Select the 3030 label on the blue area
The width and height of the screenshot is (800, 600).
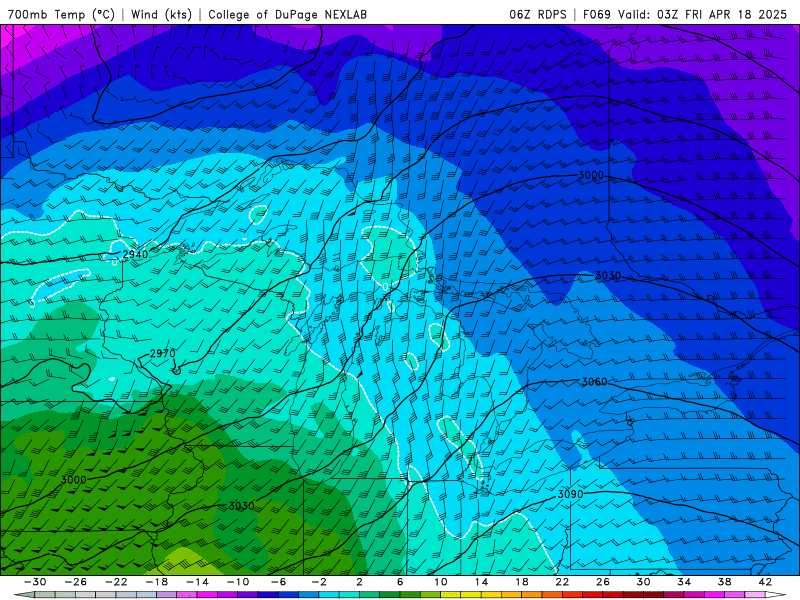point(608,276)
